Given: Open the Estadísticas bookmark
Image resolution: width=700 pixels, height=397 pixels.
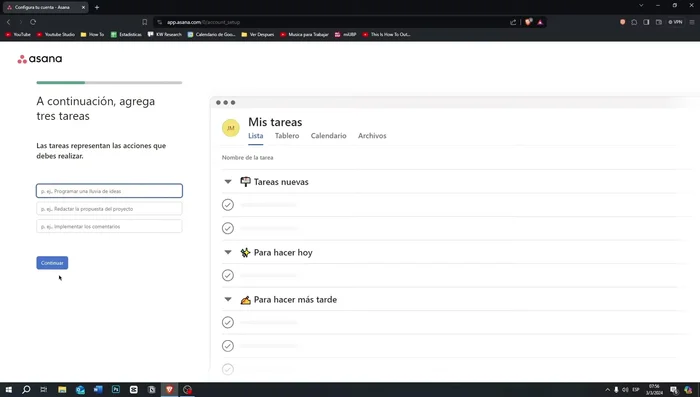Looking at the screenshot, I should pyautogui.click(x=126, y=34).
